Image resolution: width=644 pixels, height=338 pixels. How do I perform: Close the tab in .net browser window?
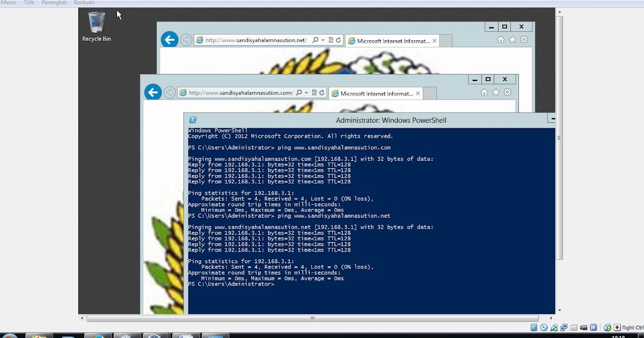click(x=435, y=41)
